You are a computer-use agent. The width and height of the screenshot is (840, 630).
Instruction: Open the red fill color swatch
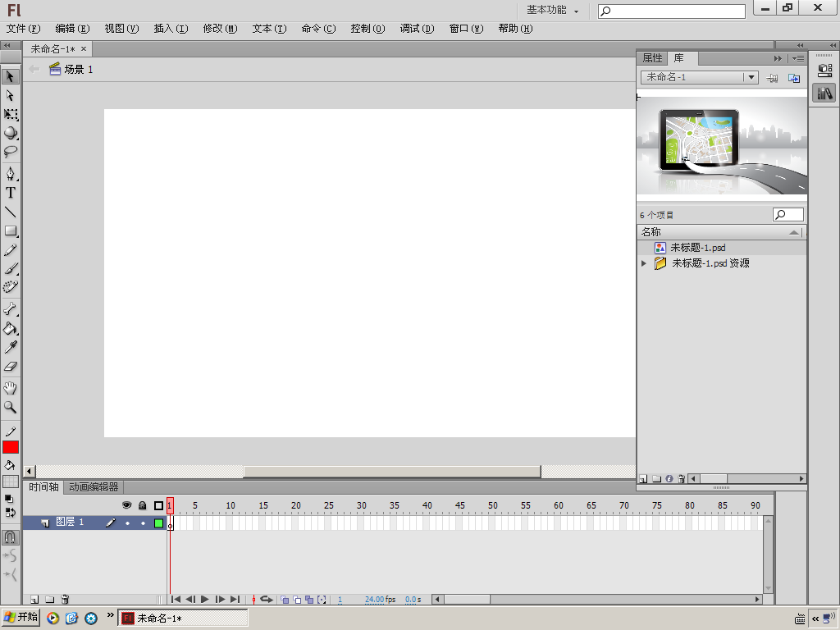10,447
